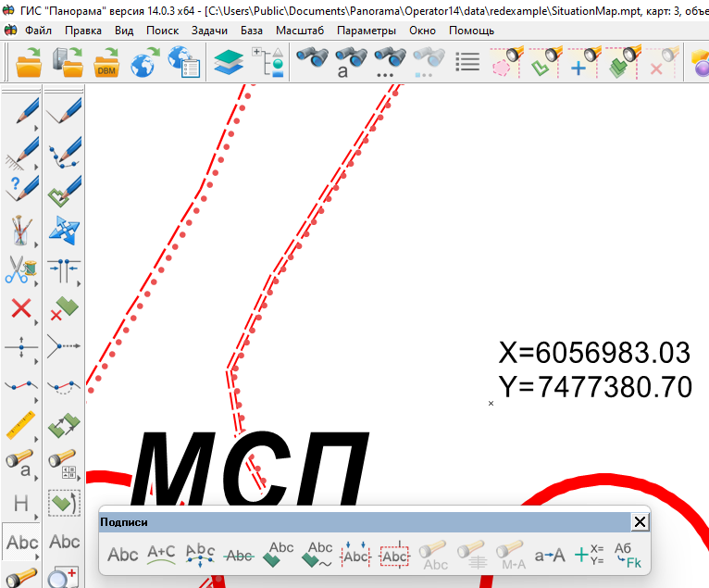This screenshot has height=588, width=709.
Task: Select the Abc labels tool in left column
Action: click(21, 543)
